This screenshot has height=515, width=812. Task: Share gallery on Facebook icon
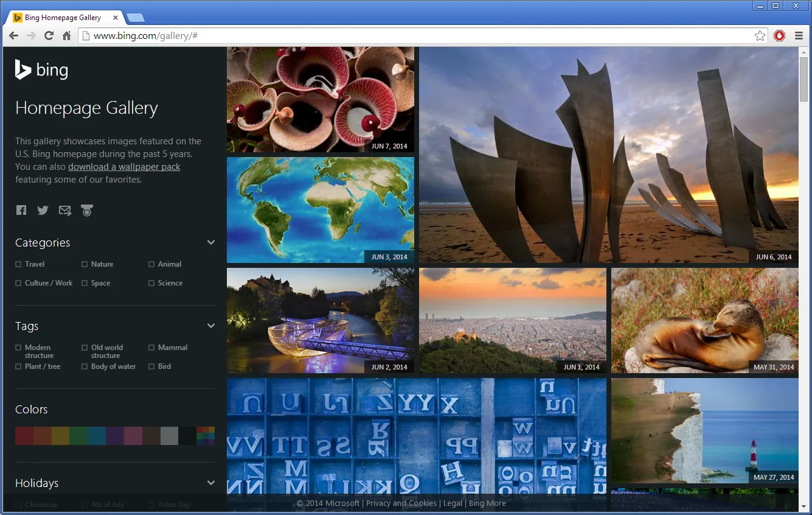pyautogui.click(x=21, y=210)
